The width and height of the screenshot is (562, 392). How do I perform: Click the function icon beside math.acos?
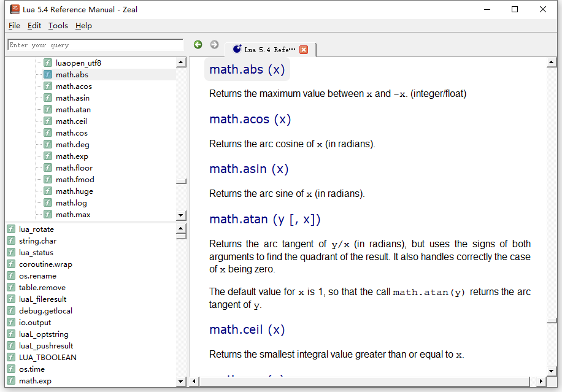coord(48,86)
